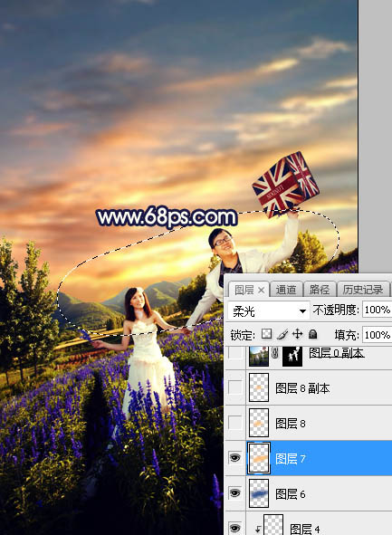Click the lock image pixels brush icon
392x535 pixels.
[x=282, y=334]
